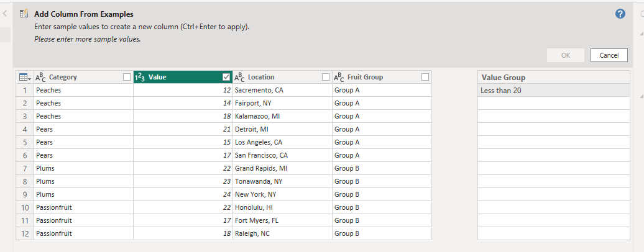Select the Fruit Group column header
The image size is (644, 252).
(x=382, y=77)
